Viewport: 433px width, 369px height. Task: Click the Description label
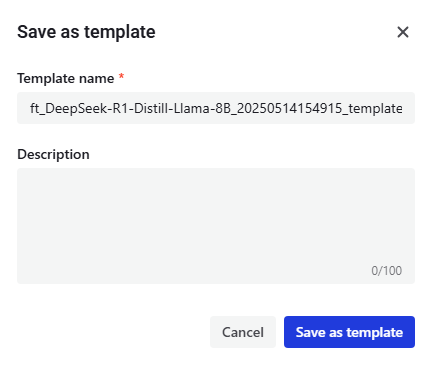[53, 154]
